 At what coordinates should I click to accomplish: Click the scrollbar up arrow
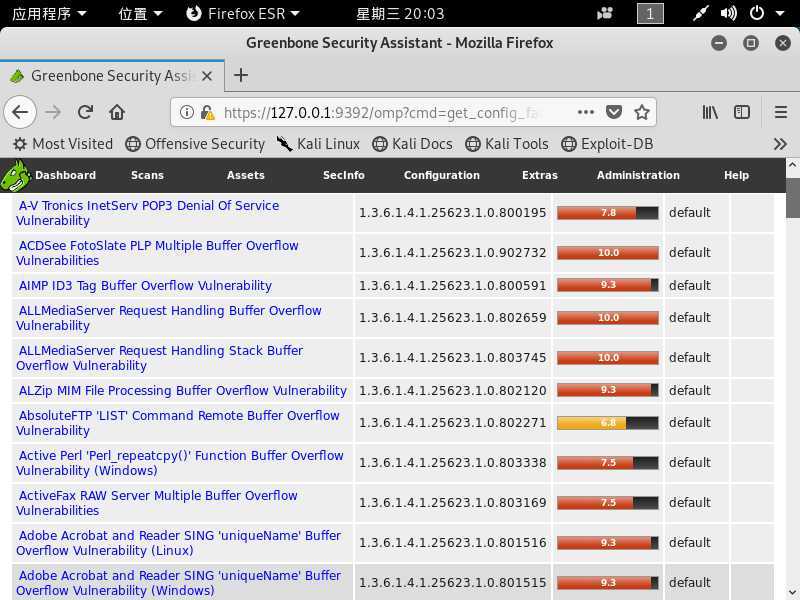point(792,165)
